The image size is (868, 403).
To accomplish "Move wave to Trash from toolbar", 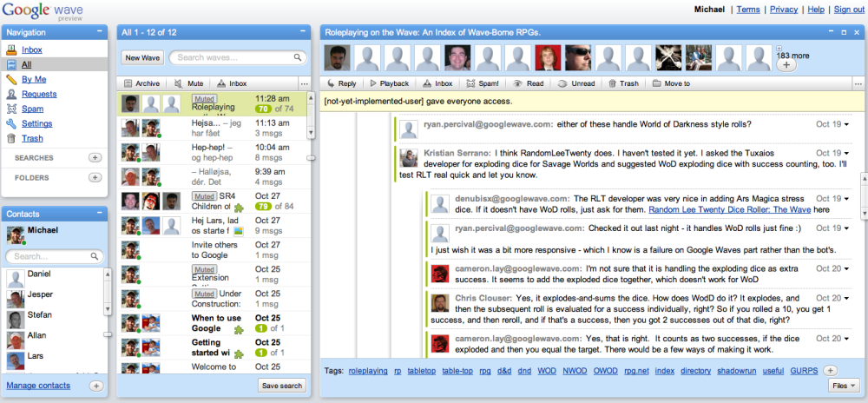I will 623,83.
